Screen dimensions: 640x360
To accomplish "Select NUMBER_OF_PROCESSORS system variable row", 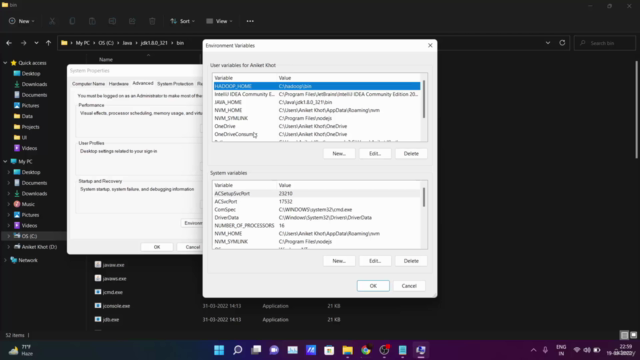I will coord(317,226).
